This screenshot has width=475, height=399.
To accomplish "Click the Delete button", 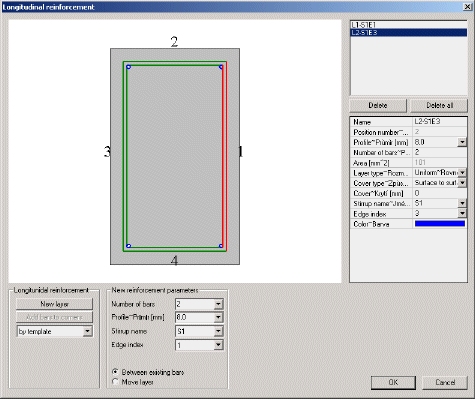I will 378,106.
